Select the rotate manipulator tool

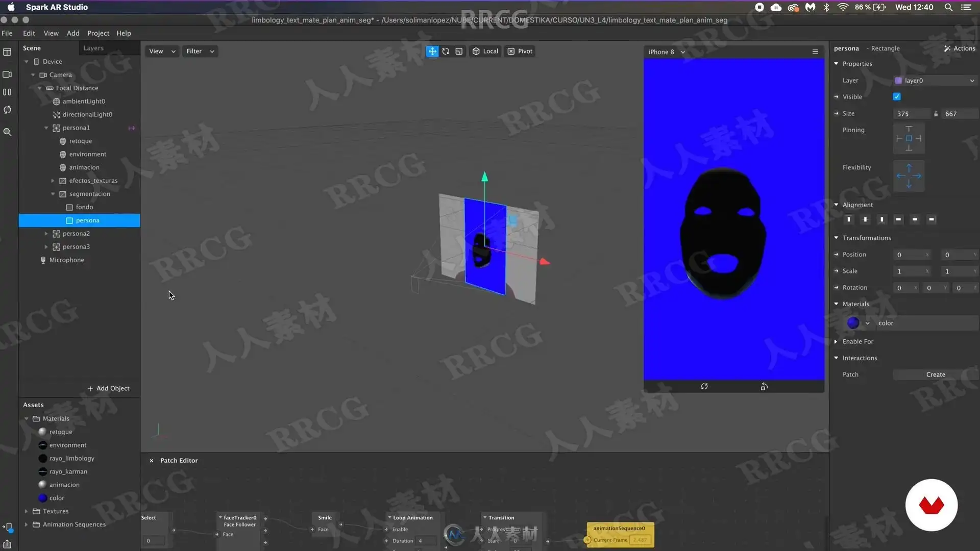pos(446,51)
